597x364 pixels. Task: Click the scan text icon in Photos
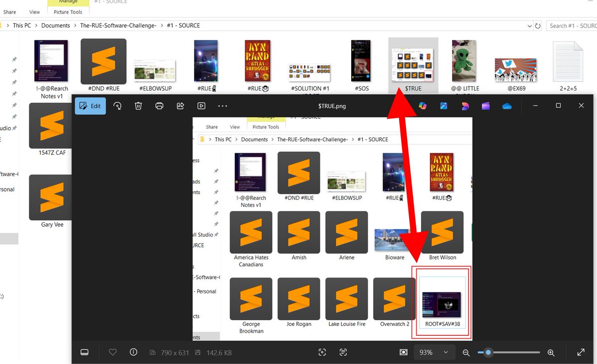coord(343,352)
